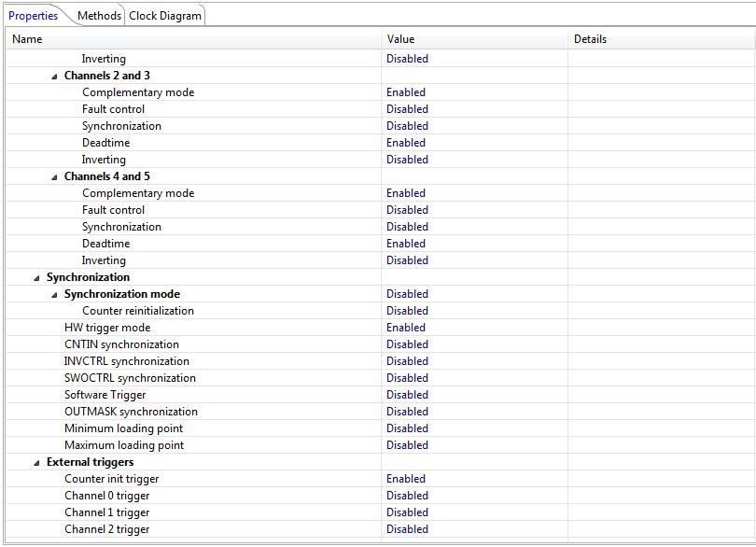
Task: Click Enabled value of HW trigger mode
Action: pyautogui.click(x=406, y=328)
